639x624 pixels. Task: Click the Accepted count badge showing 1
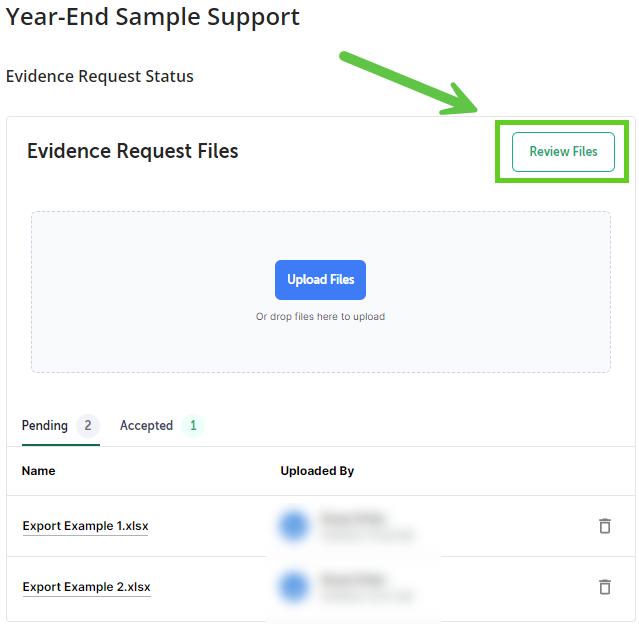[193, 426]
